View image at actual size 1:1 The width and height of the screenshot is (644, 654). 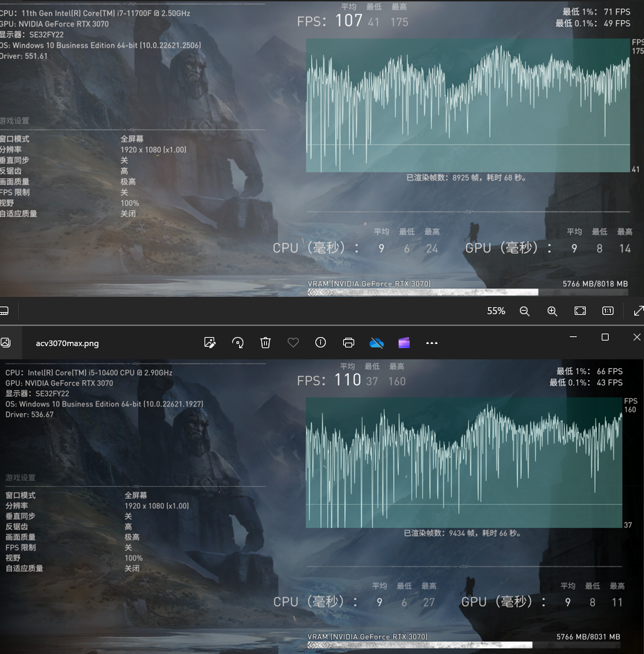pyautogui.click(x=608, y=311)
